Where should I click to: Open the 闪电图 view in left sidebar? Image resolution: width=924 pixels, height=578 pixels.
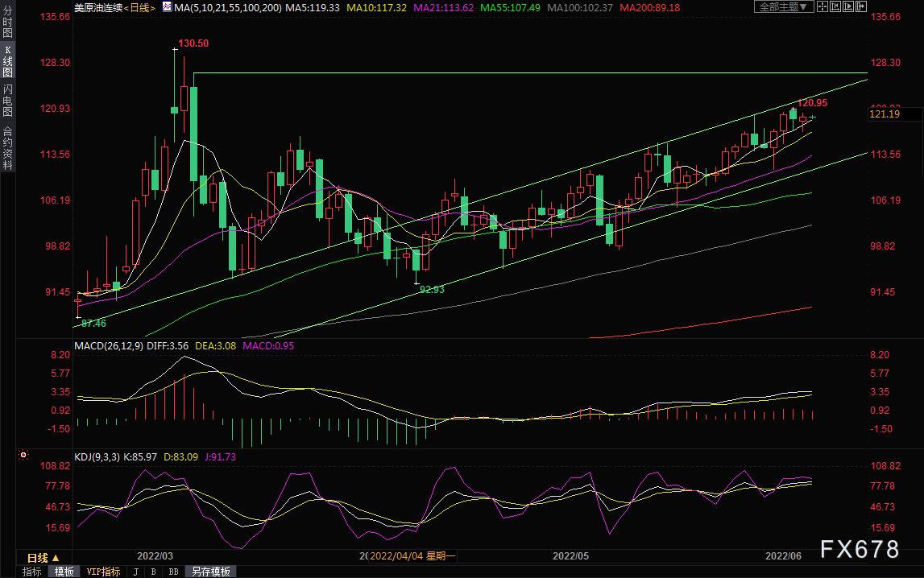[x=8, y=100]
